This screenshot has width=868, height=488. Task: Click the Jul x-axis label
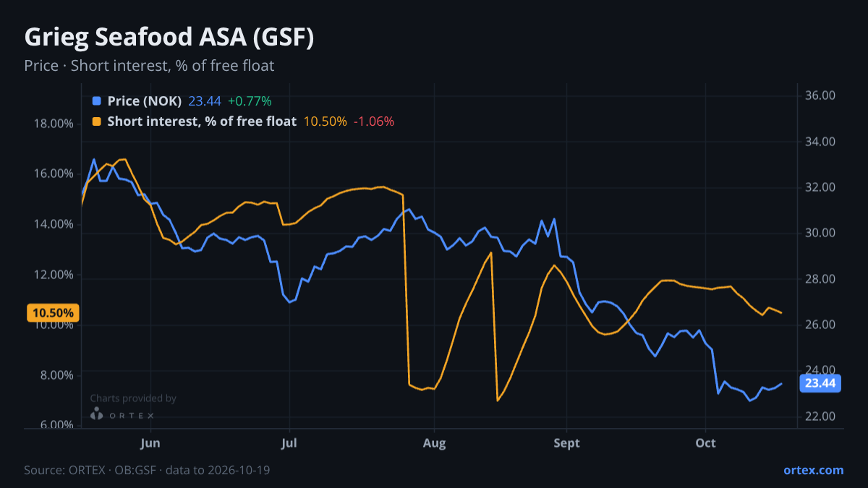click(289, 442)
